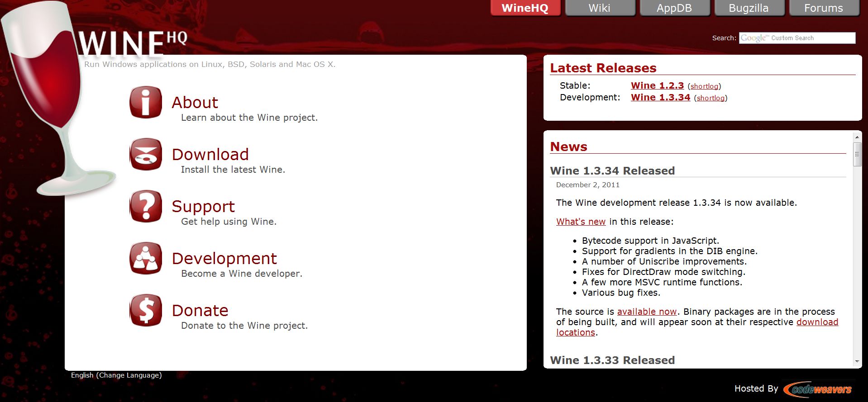Click 'Get help using Wine.' text
Image resolution: width=868 pixels, height=402 pixels.
229,222
